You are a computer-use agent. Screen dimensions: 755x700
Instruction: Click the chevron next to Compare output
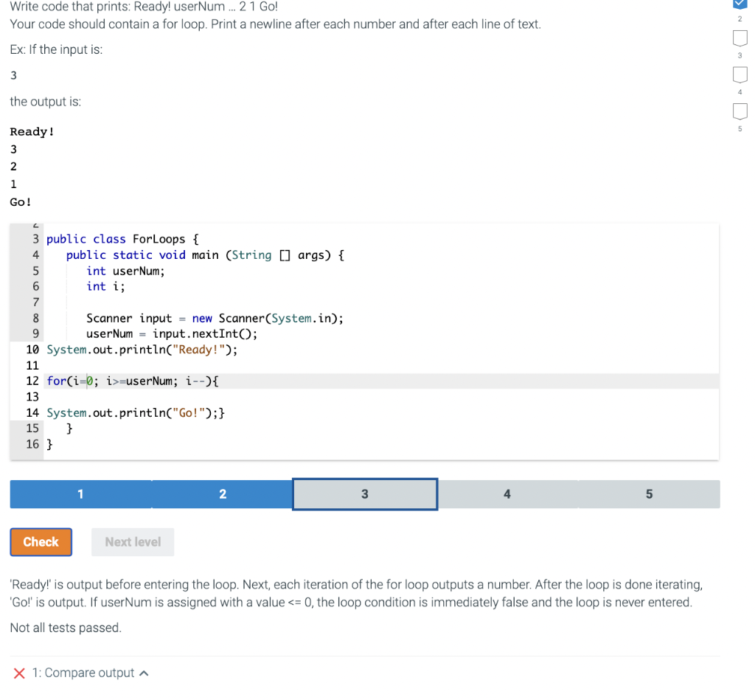click(x=145, y=672)
